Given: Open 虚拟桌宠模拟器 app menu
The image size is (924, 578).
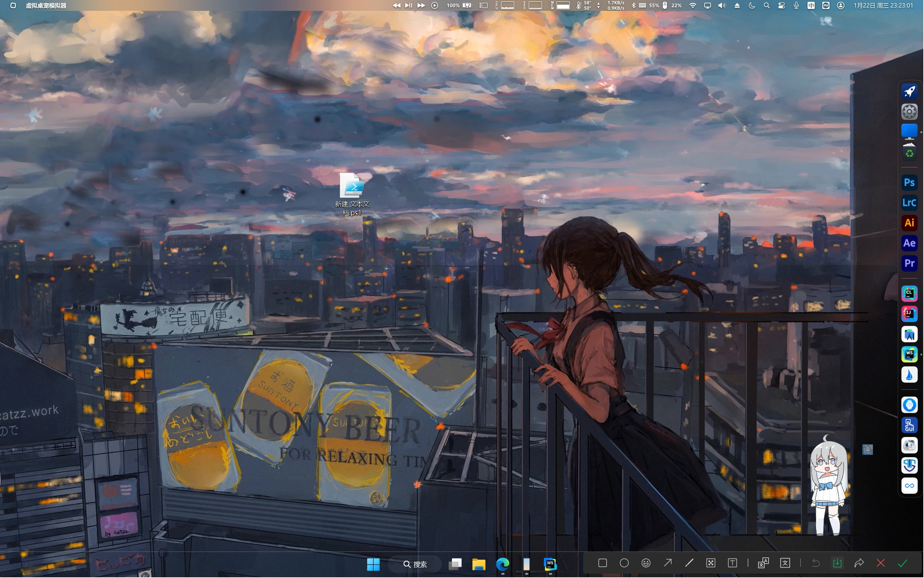Looking at the screenshot, I should pyautogui.click(x=46, y=5).
